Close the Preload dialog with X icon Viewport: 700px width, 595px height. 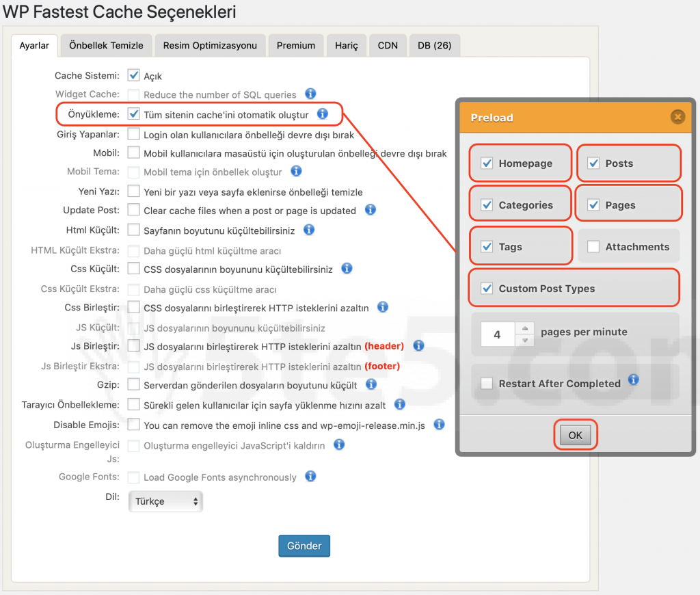(x=677, y=117)
